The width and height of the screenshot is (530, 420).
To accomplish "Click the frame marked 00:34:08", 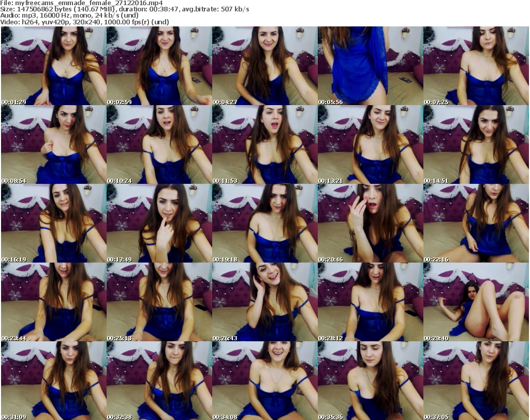I will pos(264,381).
